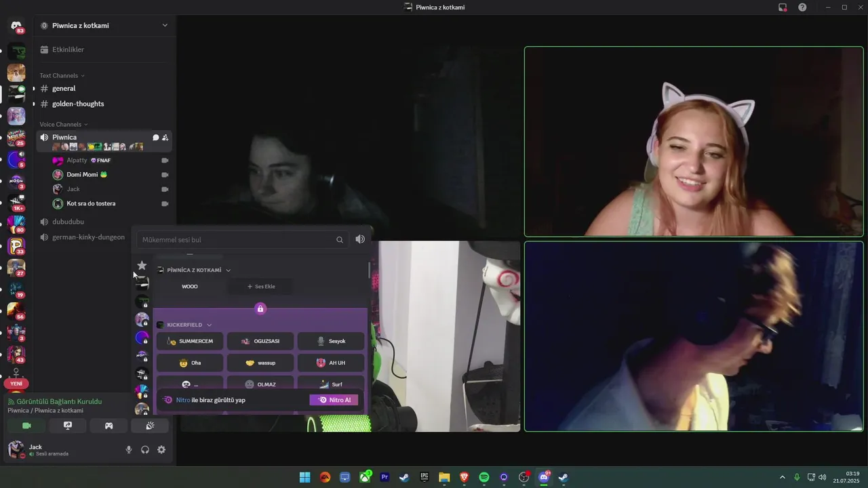
Task: Play the Sesyok sound
Action: coord(331,341)
